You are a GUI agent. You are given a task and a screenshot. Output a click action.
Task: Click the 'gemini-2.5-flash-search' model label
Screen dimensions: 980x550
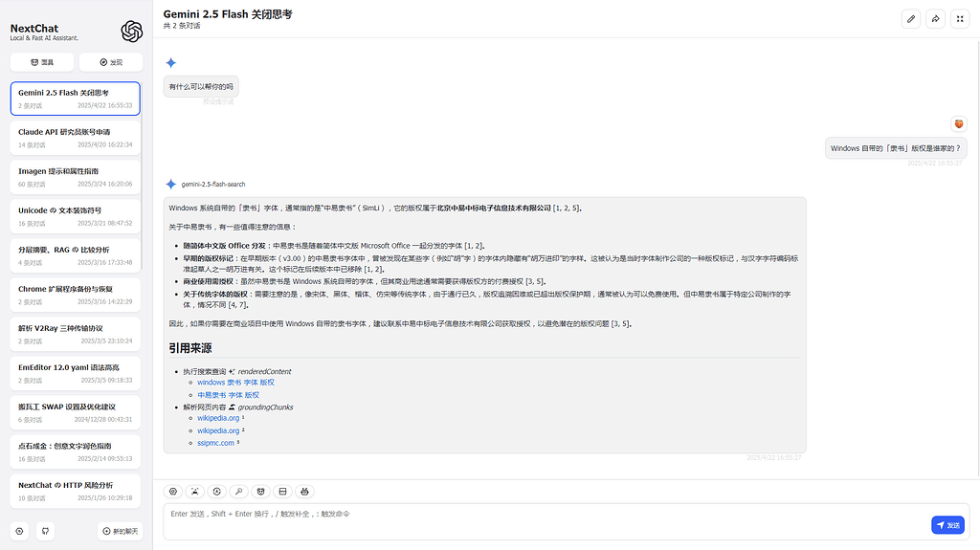[213, 185]
